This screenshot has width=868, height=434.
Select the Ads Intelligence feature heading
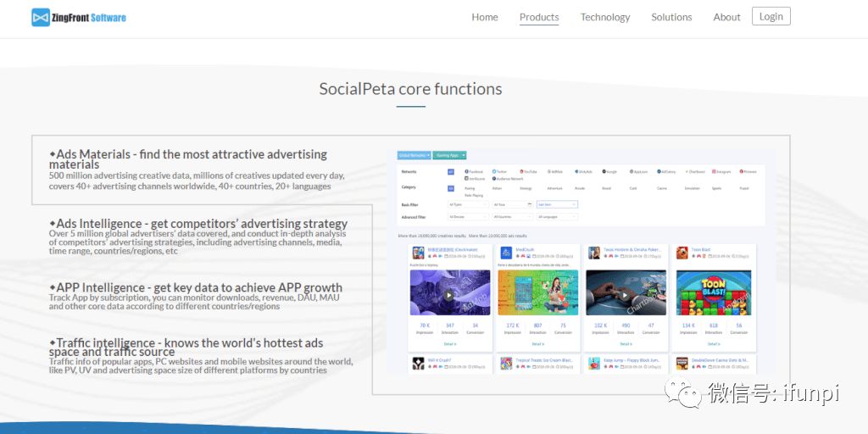198,224
